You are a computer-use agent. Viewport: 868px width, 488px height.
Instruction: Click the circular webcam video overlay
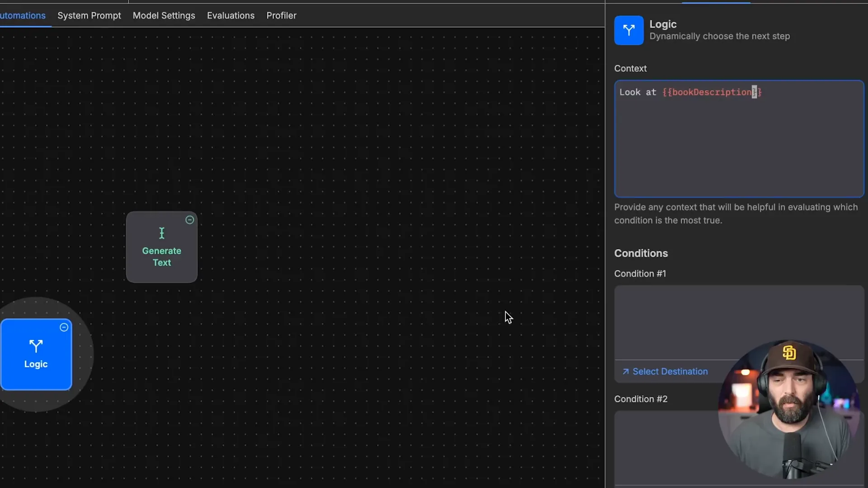(789, 409)
